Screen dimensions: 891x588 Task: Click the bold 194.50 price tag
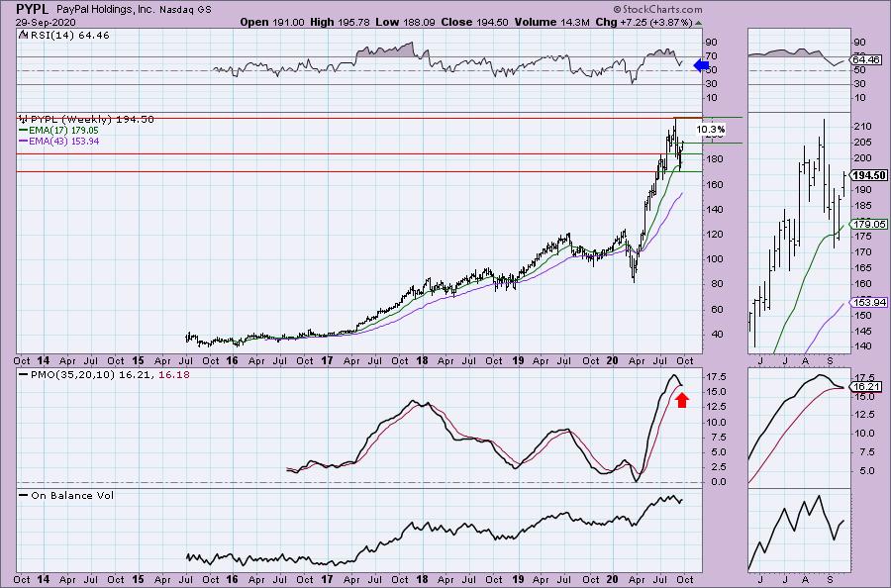tap(868, 175)
